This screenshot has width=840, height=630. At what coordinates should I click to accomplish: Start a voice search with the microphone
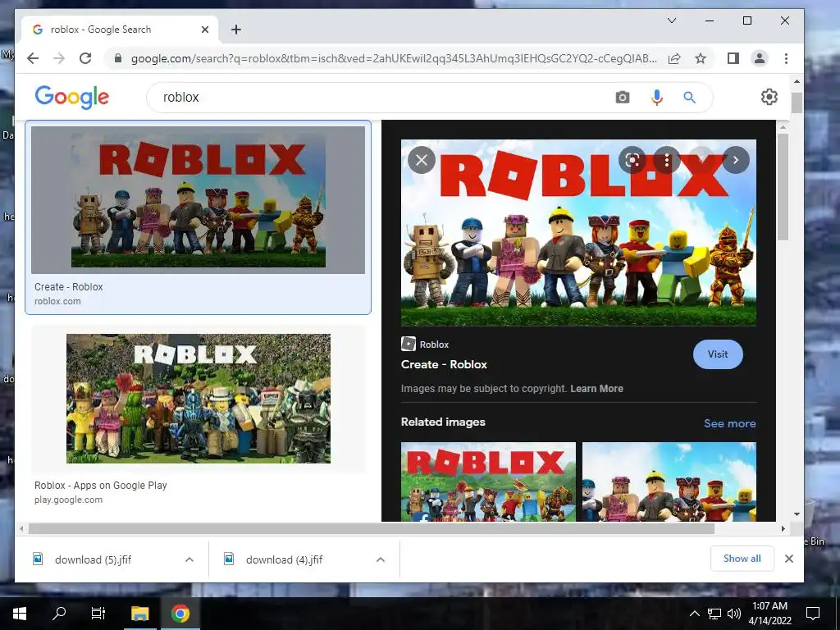(657, 98)
